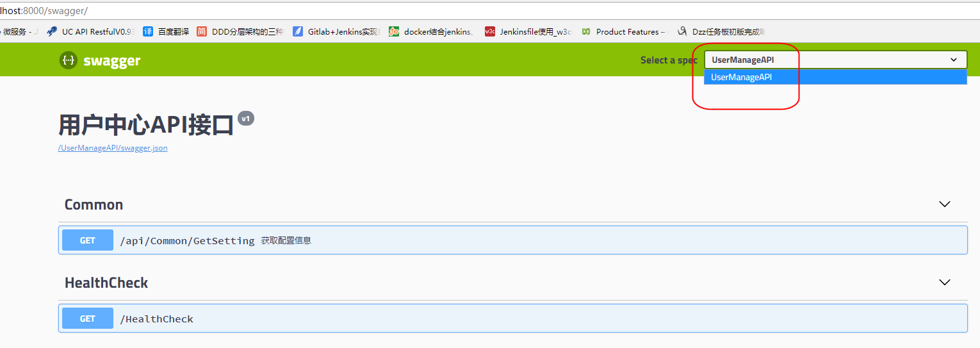This screenshot has height=348, width=980.
Task: Open the /UserManageAPI/swagger.json link
Action: click(x=113, y=148)
